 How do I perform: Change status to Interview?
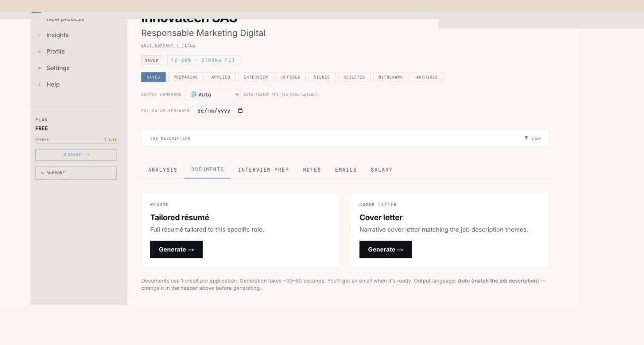256,77
